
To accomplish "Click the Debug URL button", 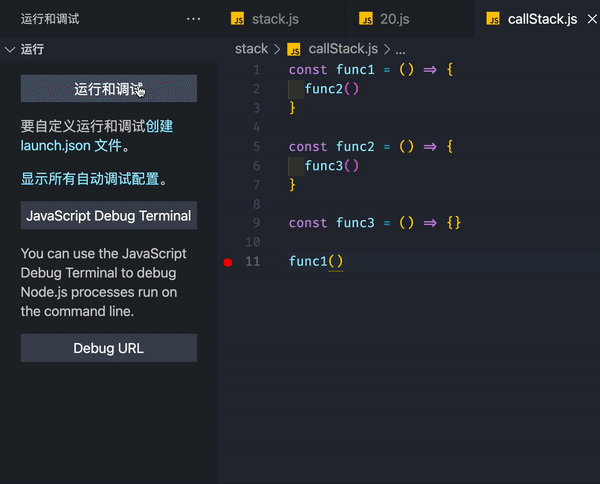I will pyautogui.click(x=108, y=348).
